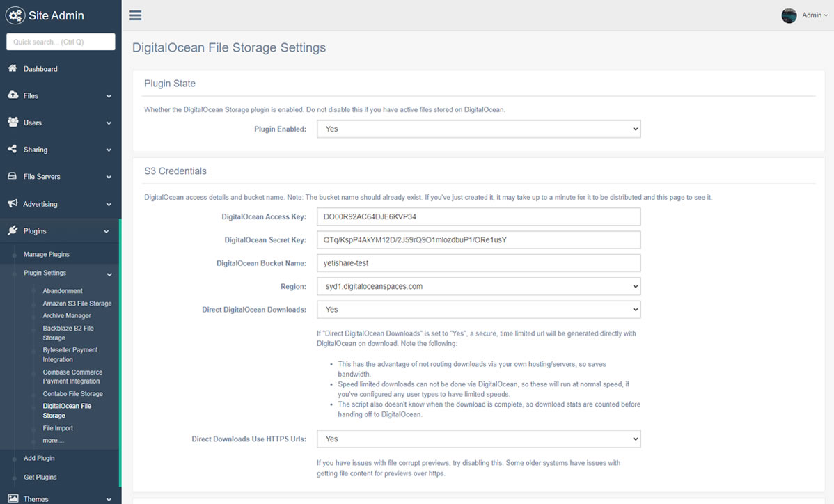The height and width of the screenshot is (504, 834).
Task: Open the Region dropdown
Action: point(479,287)
